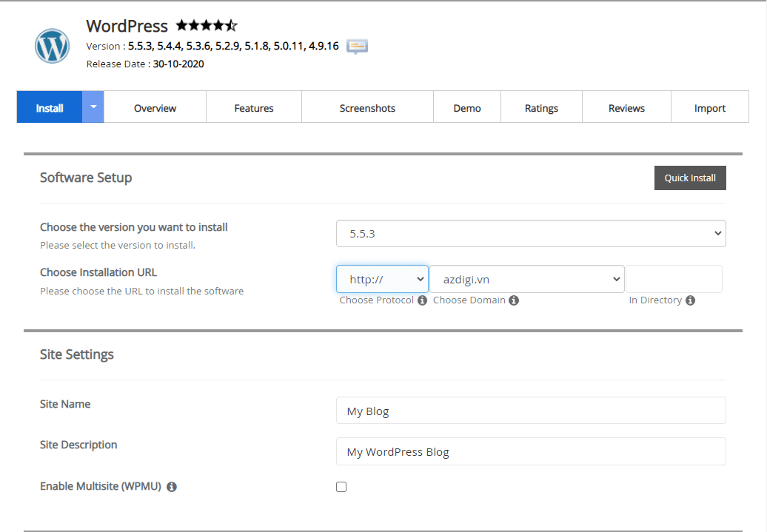This screenshot has width=767, height=532.
Task: Click the blue Install button
Action: (50, 108)
